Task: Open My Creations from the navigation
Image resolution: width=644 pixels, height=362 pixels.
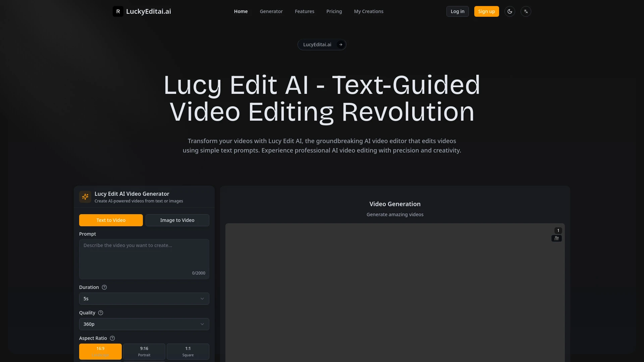Action: (x=368, y=11)
